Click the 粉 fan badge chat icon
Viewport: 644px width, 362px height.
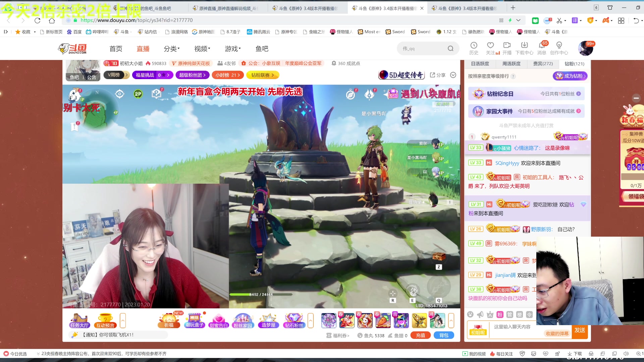tap(500, 314)
